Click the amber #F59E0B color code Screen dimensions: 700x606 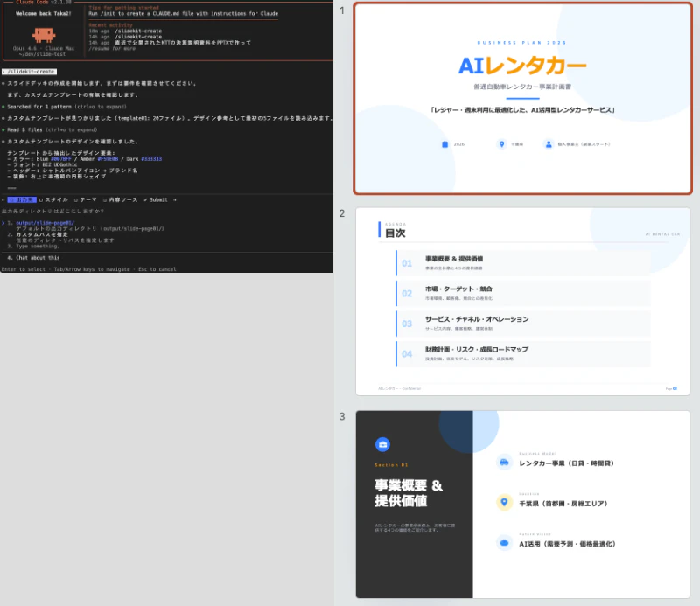tap(108, 159)
